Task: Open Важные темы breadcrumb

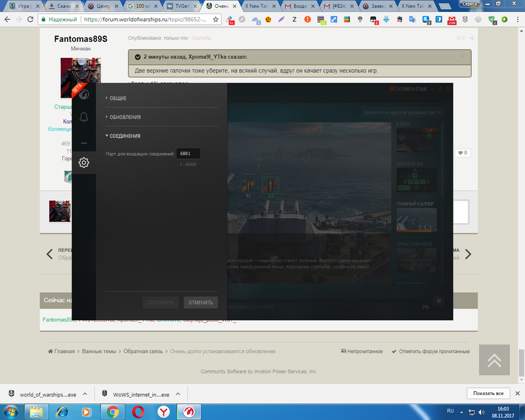Action: (99, 351)
